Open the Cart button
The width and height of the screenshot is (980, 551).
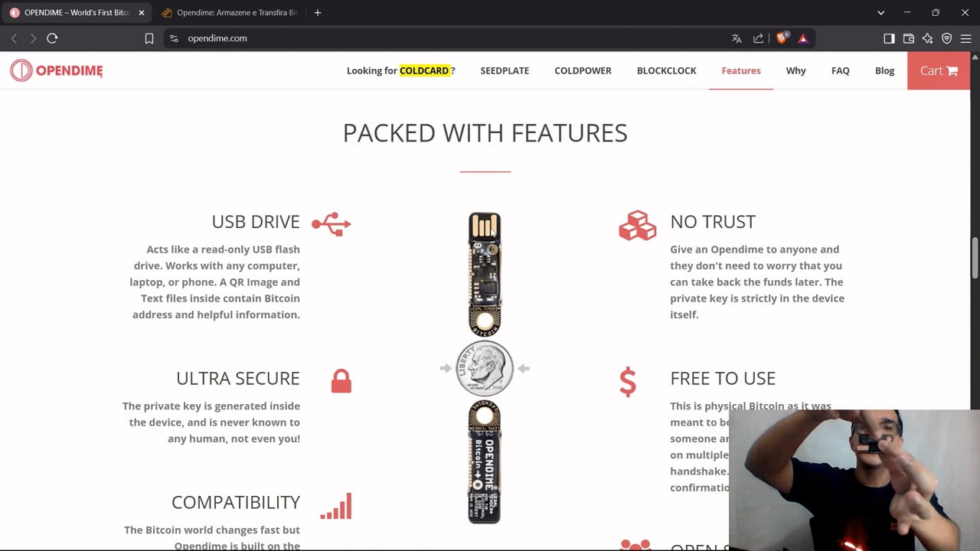coord(939,70)
